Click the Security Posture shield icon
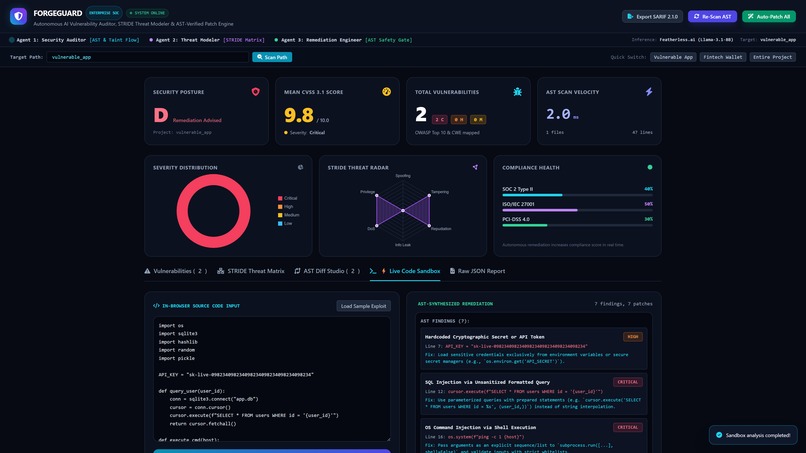Image resolution: width=806 pixels, height=453 pixels. 255,92
